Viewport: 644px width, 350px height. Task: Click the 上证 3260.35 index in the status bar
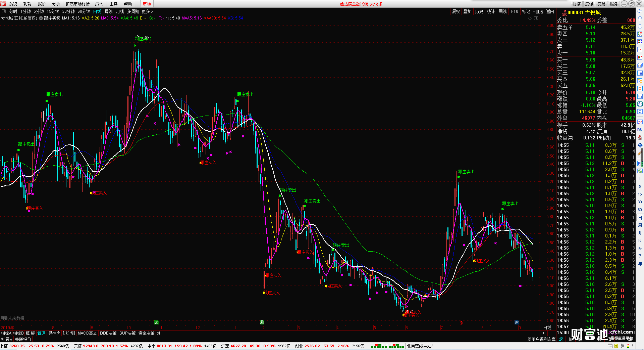(12, 346)
